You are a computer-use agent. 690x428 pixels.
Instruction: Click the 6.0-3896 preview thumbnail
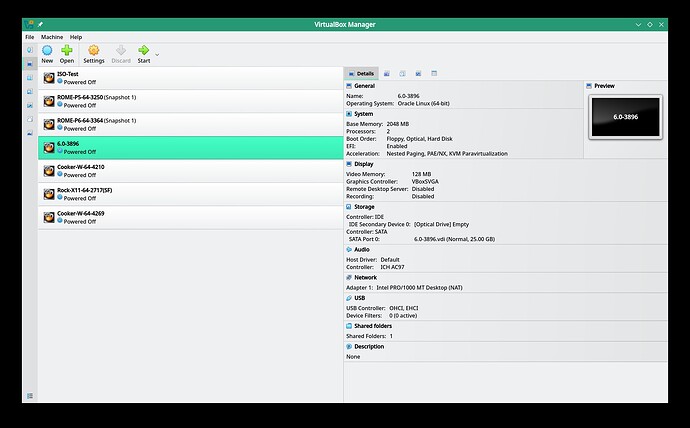pyautogui.click(x=625, y=118)
